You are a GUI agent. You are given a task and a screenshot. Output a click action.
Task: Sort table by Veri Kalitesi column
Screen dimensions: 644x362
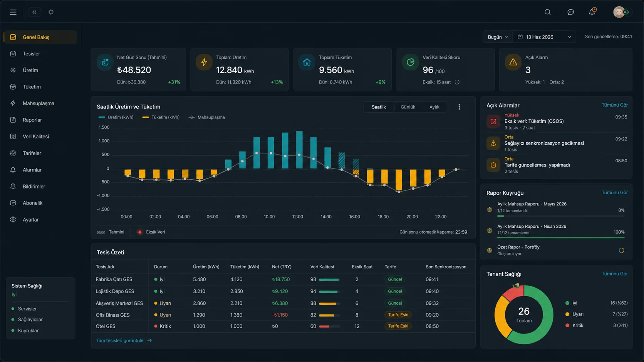(322, 267)
